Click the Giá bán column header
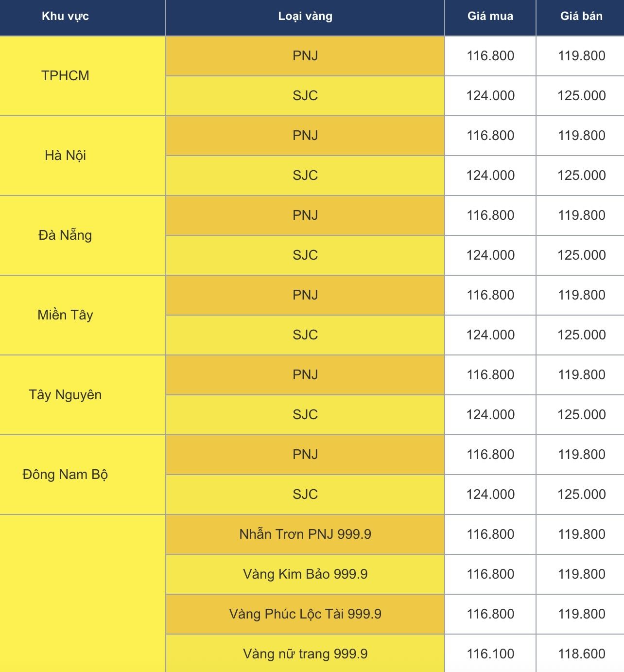The height and width of the screenshot is (672, 624). [580, 16]
